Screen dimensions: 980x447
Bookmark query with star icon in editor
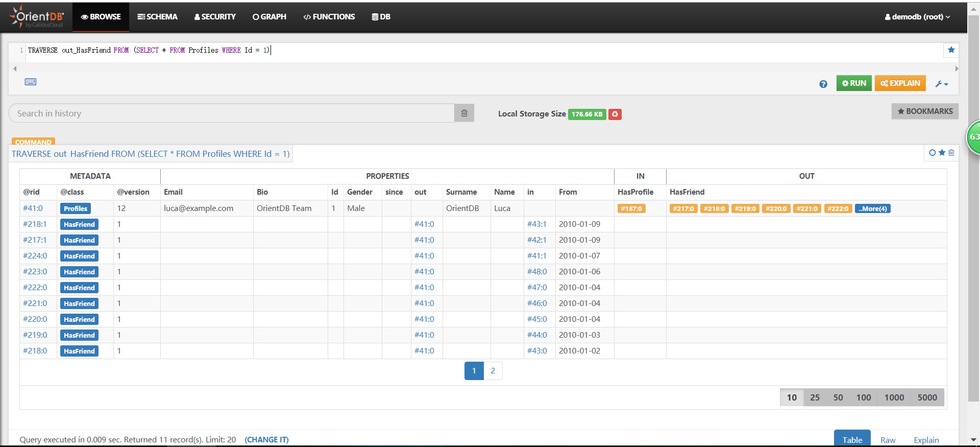(951, 50)
